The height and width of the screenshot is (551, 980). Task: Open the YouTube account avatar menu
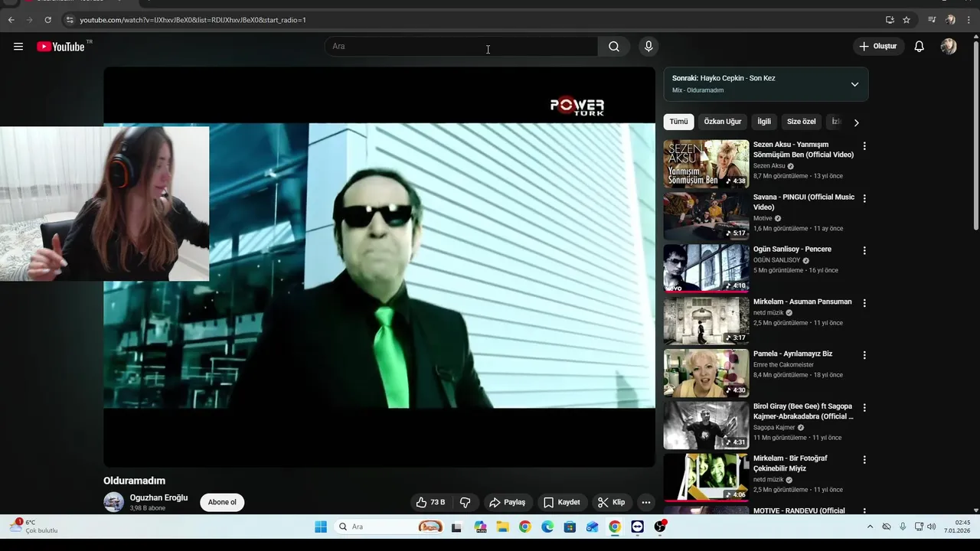[x=949, y=47]
